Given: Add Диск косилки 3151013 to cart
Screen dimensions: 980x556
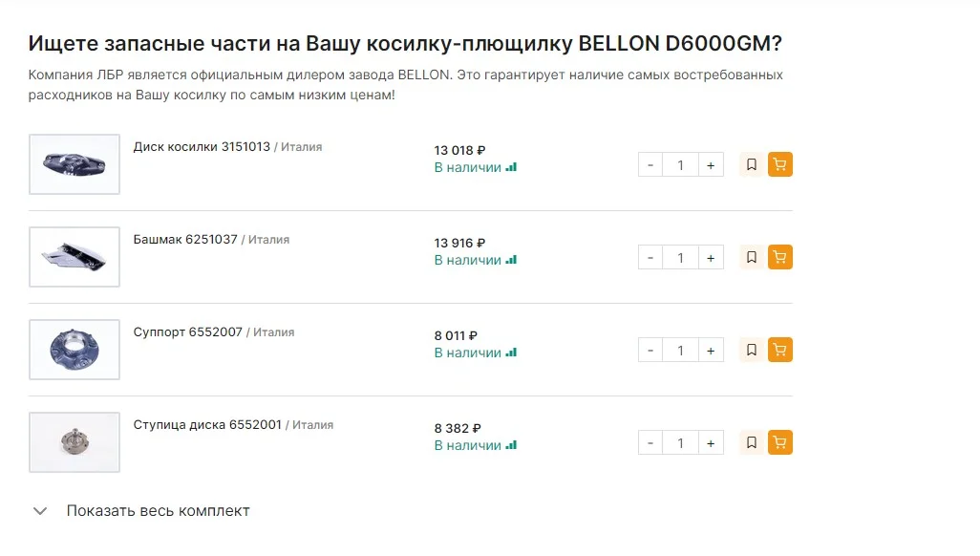Looking at the screenshot, I should pyautogui.click(x=780, y=165).
